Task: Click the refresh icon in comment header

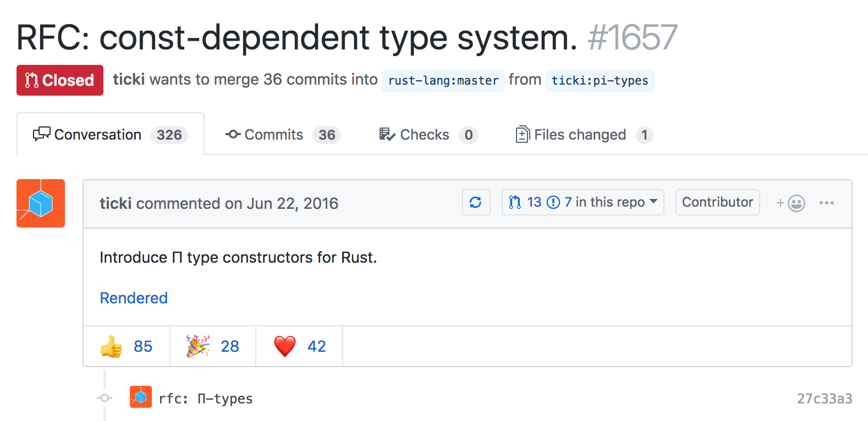Action: 476,203
